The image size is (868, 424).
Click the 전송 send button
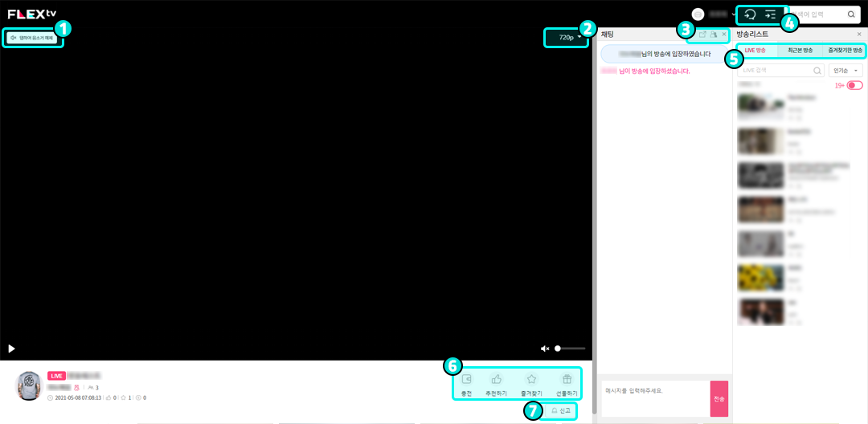pos(719,398)
